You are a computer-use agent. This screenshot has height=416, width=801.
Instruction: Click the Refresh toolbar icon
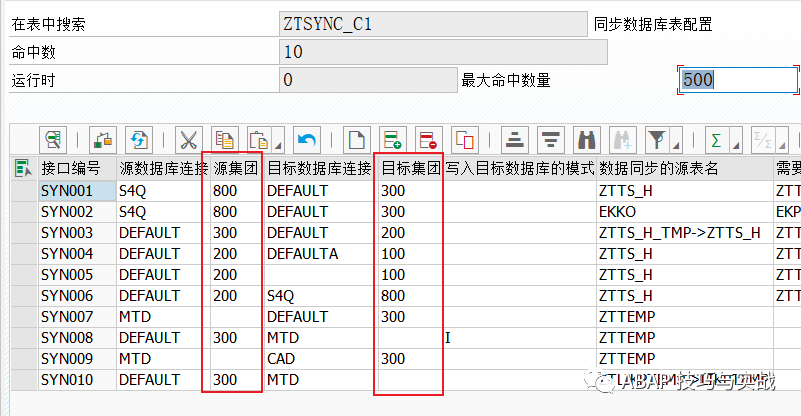point(138,140)
